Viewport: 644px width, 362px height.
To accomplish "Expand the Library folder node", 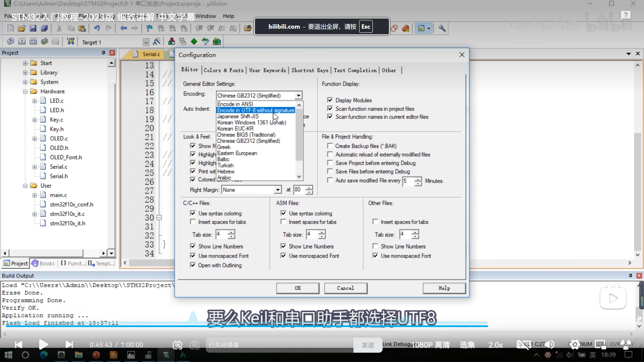I will 25,73.
